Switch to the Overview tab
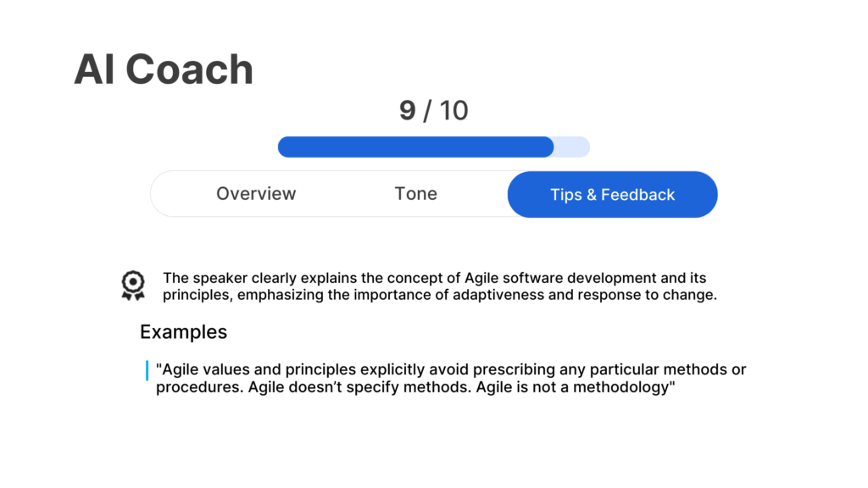This screenshot has width=868, height=488. point(256,194)
